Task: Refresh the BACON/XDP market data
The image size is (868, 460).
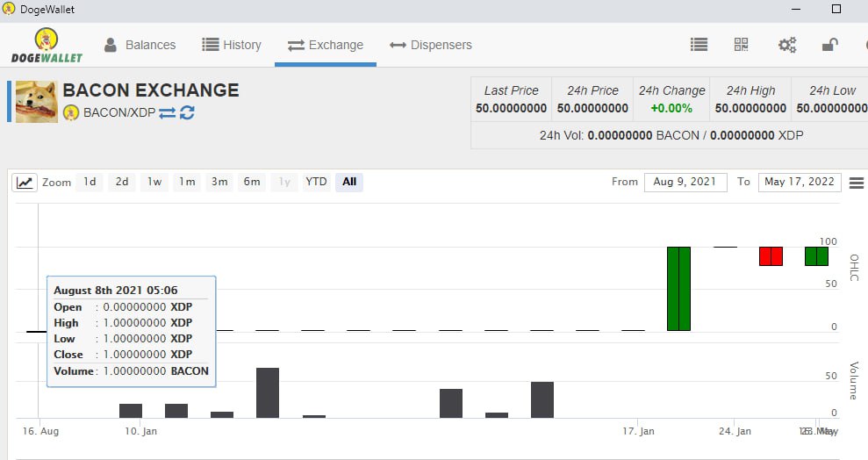Action: tap(187, 112)
